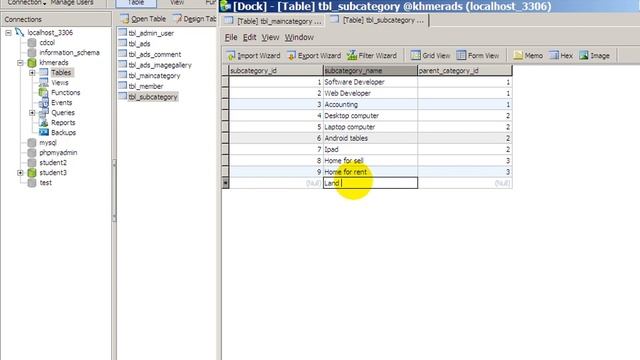Select tbl_maincategory in table list
This screenshot has height=360, width=640.
[149, 76]
